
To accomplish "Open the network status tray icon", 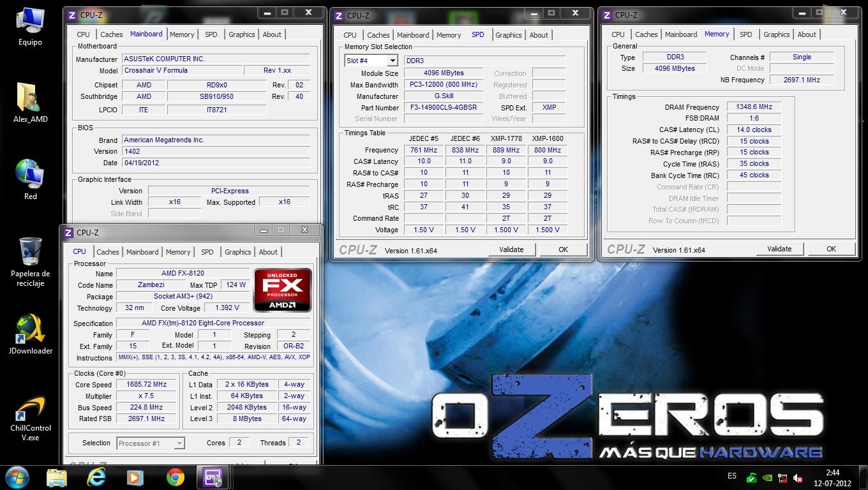I will click(782, 477).
